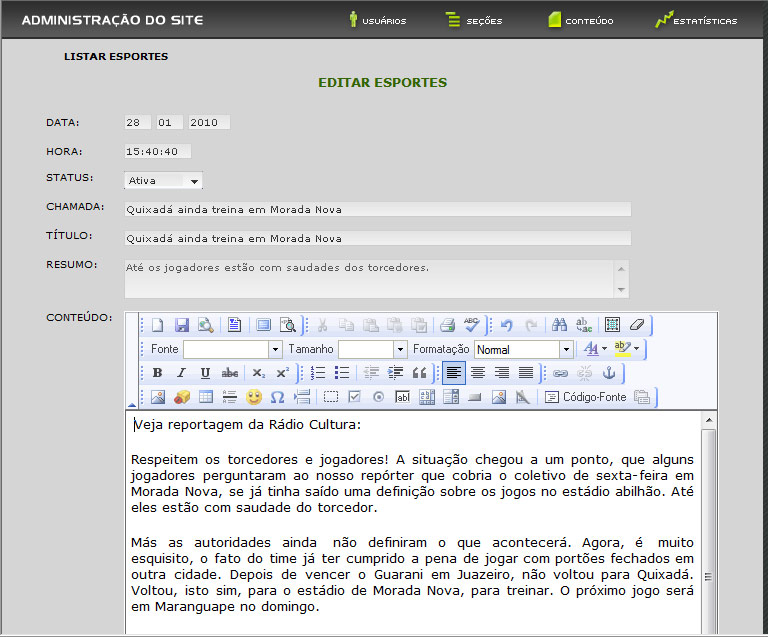Image resolution: width=768 pixels, height=637 pixels.
Task: Click the Select All icon
Action: (612, 325)
